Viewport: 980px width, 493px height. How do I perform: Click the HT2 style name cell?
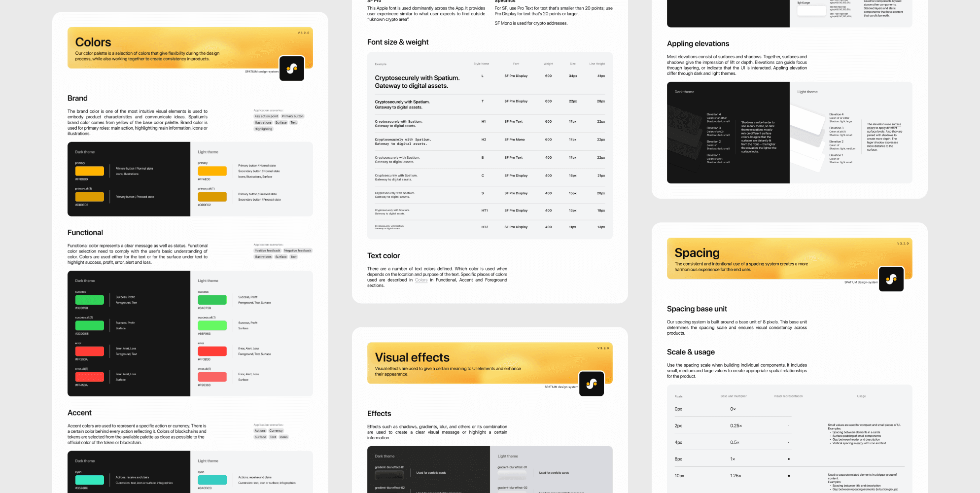pos(485,227)
